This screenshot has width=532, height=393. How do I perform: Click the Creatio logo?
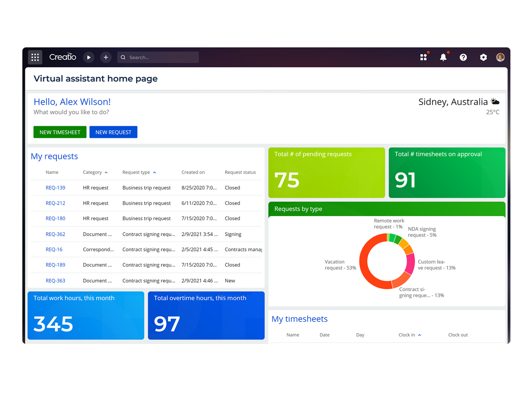pyautogui.click(x=62, y=57)
